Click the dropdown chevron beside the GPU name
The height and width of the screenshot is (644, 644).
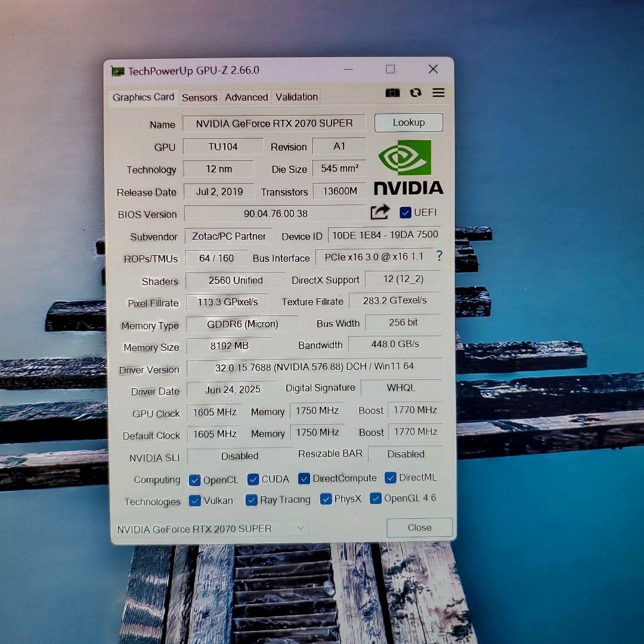[301, 528]
